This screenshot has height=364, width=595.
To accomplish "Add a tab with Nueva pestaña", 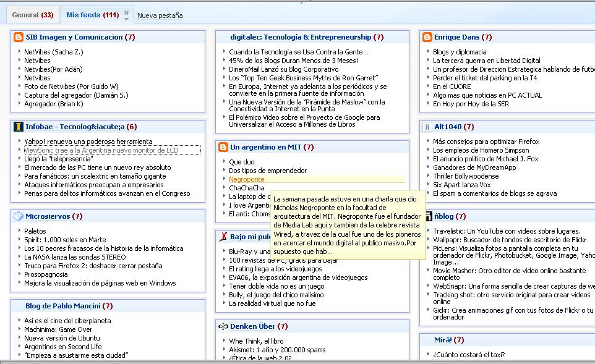I will coord(160,15).
